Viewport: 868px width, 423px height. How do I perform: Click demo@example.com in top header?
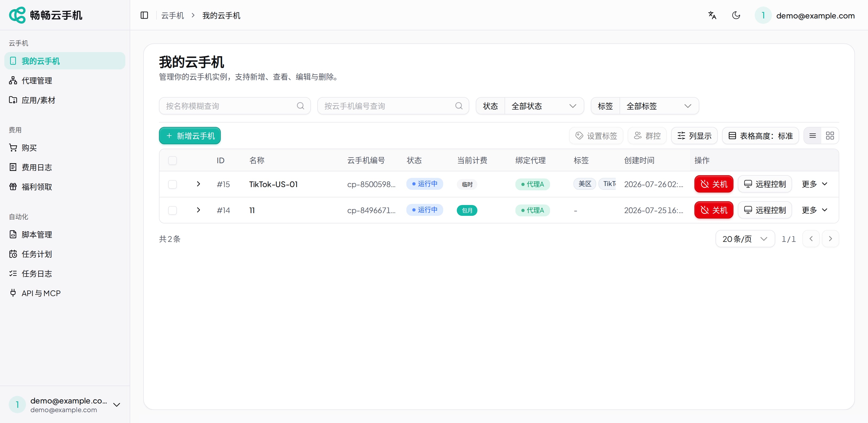click(x=815, y=15)
